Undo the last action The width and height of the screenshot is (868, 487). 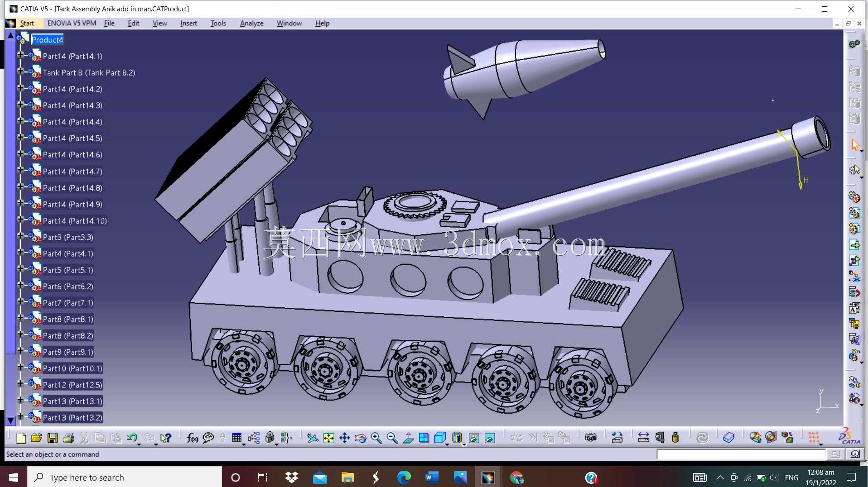(x=132, y=438)
